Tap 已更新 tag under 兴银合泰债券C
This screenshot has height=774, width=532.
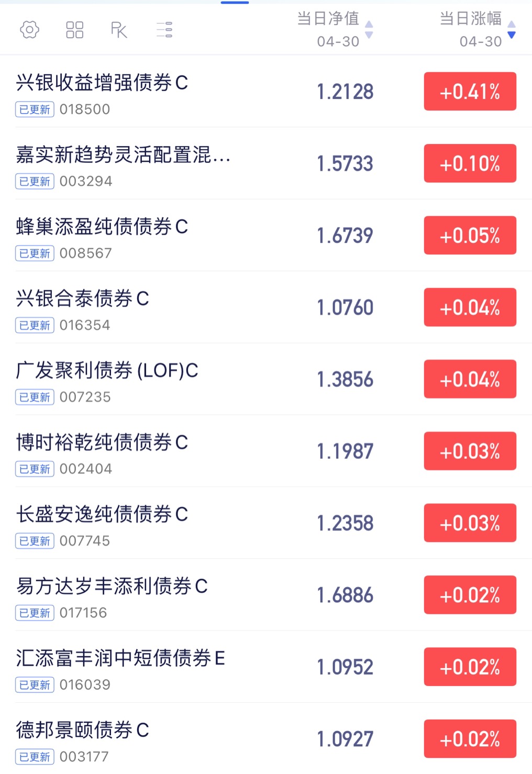point(35,325)
